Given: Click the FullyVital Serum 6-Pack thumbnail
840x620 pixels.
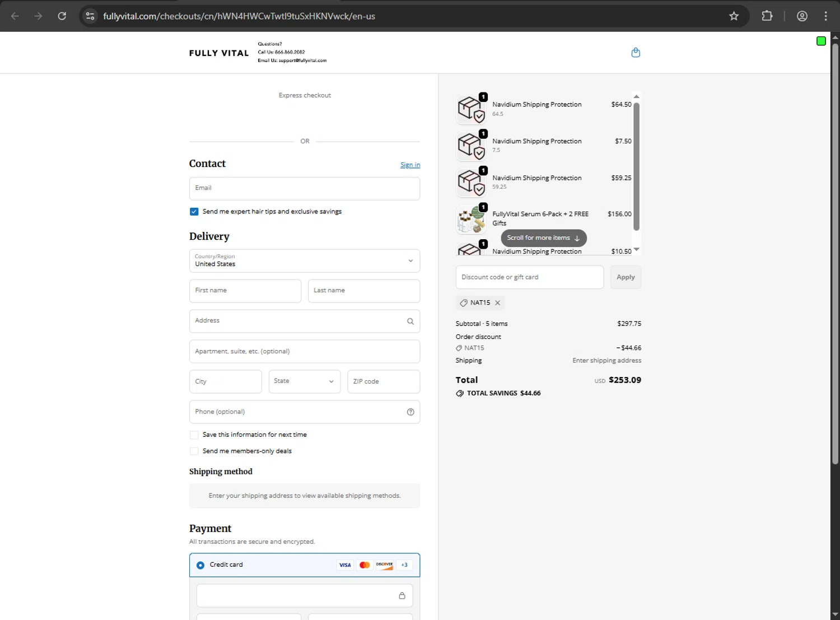Looking at the screenshot, I should (471, 220).
